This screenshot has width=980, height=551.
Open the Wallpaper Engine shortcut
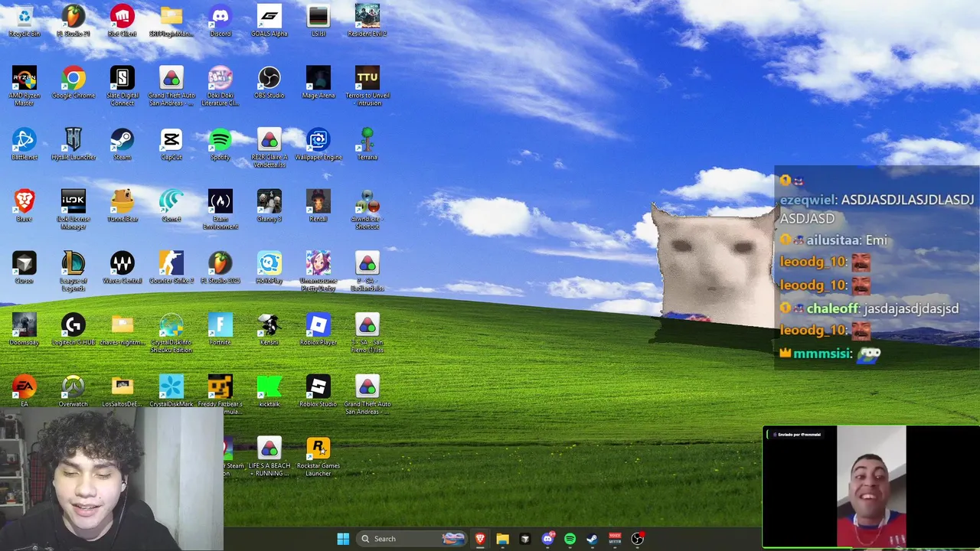coord(318,144)
